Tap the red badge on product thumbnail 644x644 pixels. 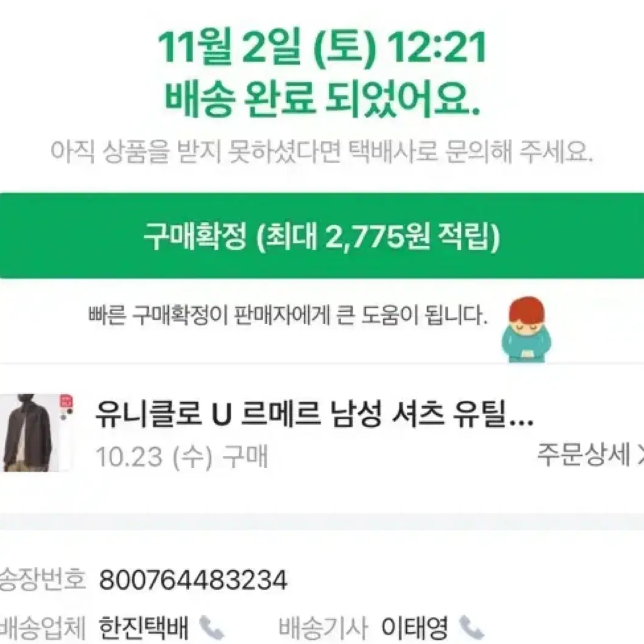66,401
